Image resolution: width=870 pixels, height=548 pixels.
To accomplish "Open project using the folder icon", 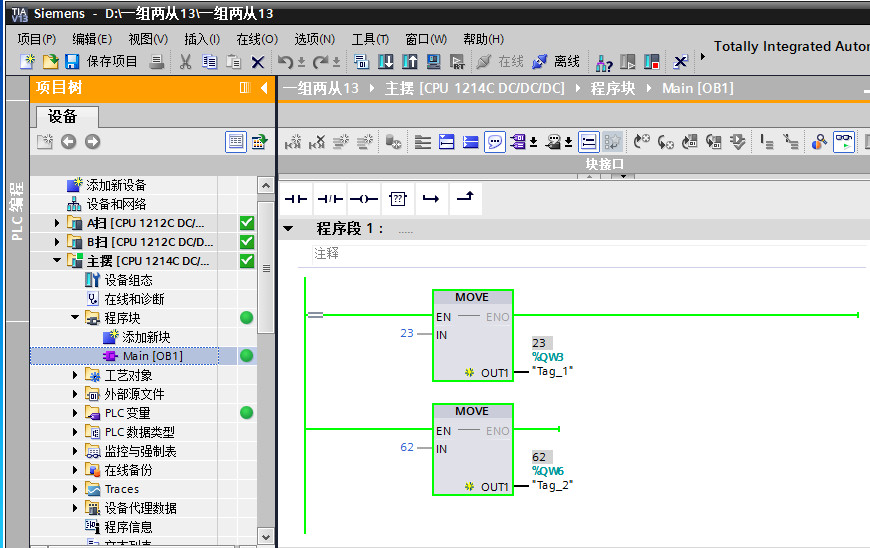I will click(x=50, y=61).
